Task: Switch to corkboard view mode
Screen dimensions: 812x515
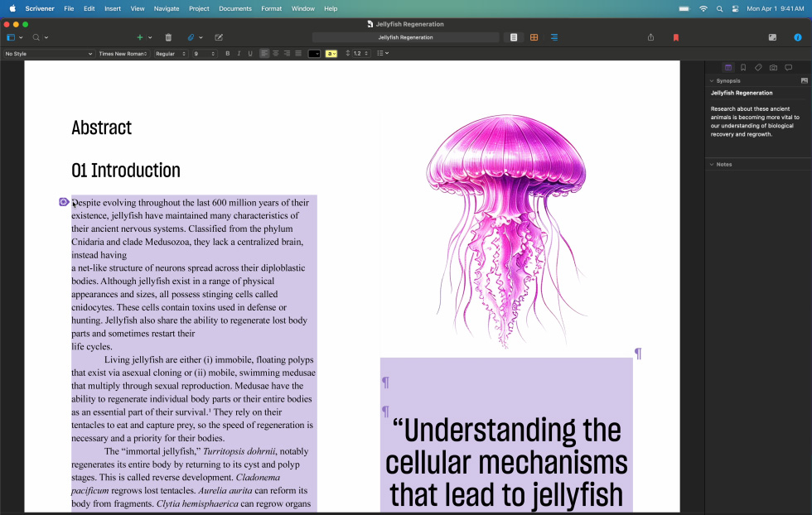Action: point(534,37)
